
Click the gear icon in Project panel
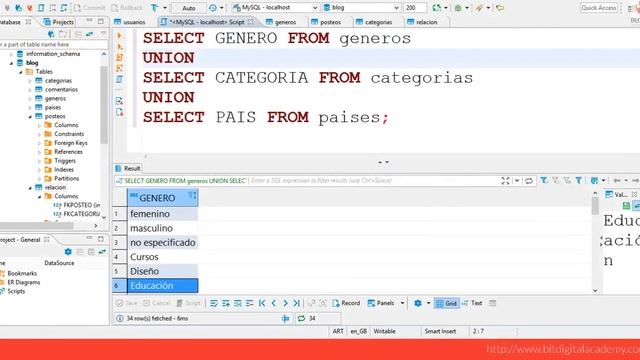(x=68, y=251)
